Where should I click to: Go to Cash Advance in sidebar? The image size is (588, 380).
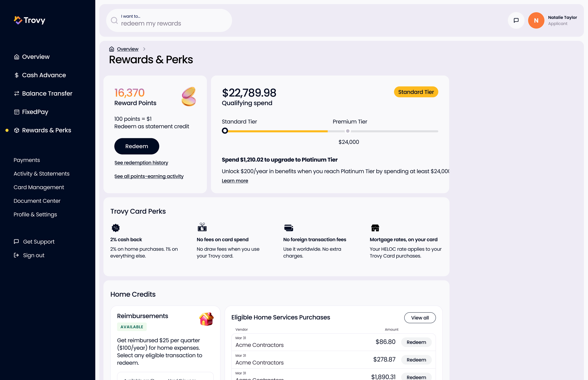[x=44, y=75]
